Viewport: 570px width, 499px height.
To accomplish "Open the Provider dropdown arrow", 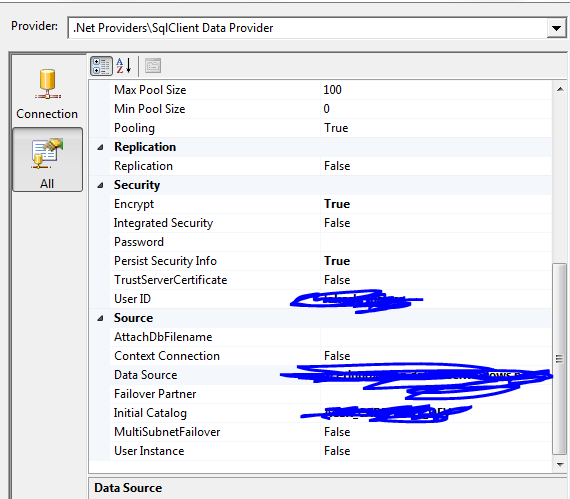I will pos(556,28).
